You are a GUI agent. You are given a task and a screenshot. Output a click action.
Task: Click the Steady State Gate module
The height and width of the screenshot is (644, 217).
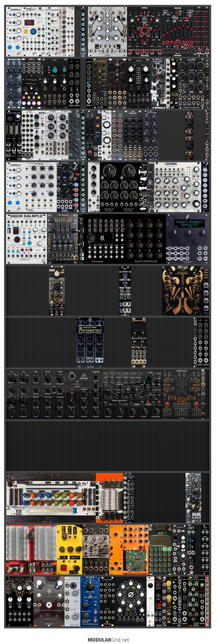coord(14,135)
